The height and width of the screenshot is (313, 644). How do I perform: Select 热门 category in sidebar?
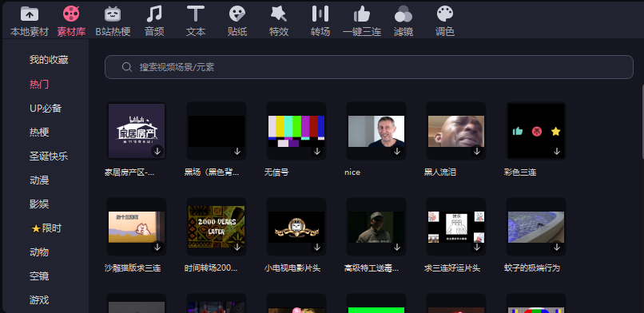39,84
